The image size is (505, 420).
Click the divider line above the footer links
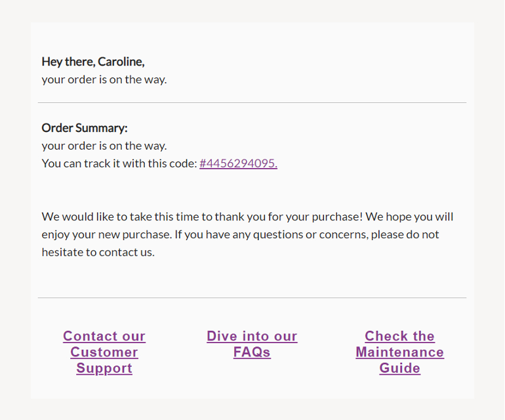click(253, 298)
